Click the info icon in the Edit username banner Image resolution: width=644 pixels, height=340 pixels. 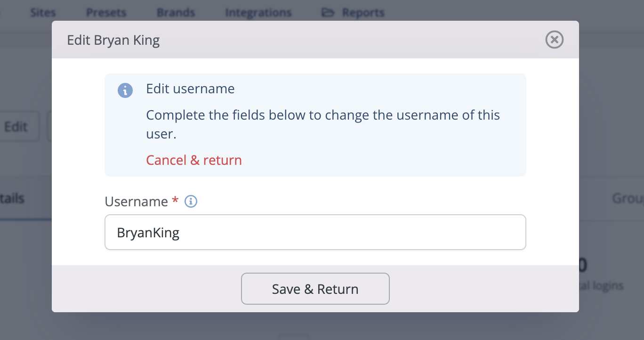[x=125, y=90]
